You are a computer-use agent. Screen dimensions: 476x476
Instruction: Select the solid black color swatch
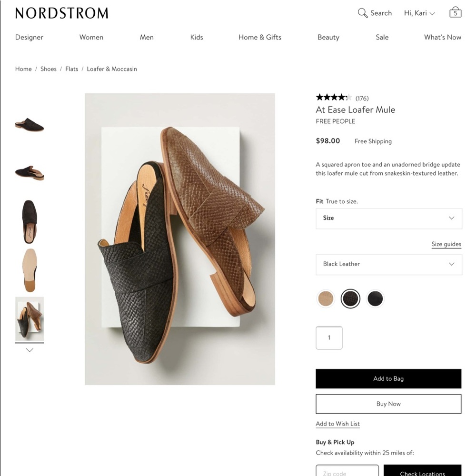375,298
